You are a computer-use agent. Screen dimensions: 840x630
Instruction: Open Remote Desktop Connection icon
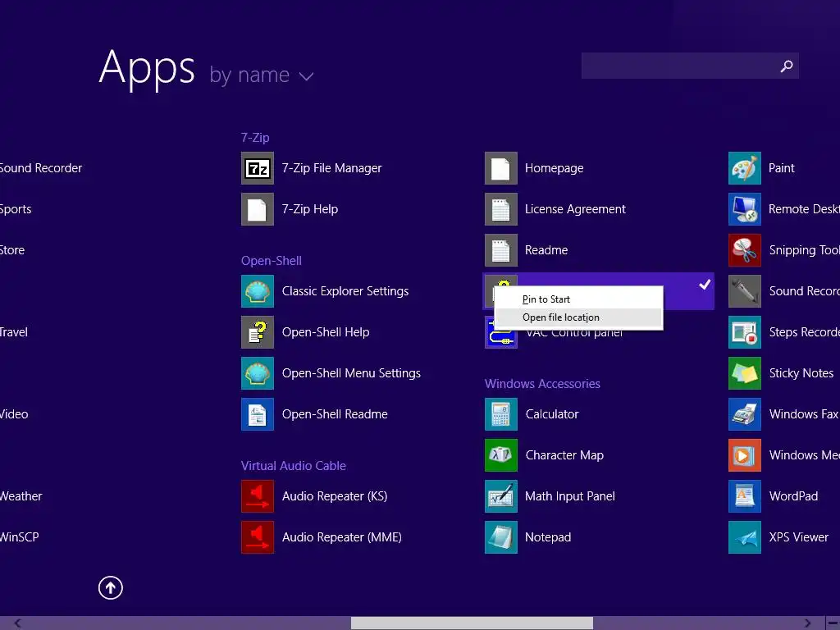[x=745, y=209]
